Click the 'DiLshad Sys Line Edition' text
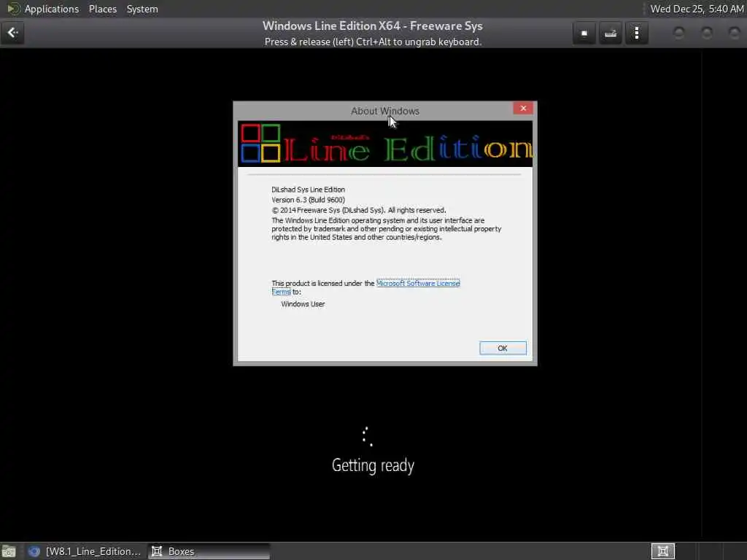Image resolution: width=747 pixels, height=560 pixels. pyautogui.click(x=309, y=190)
